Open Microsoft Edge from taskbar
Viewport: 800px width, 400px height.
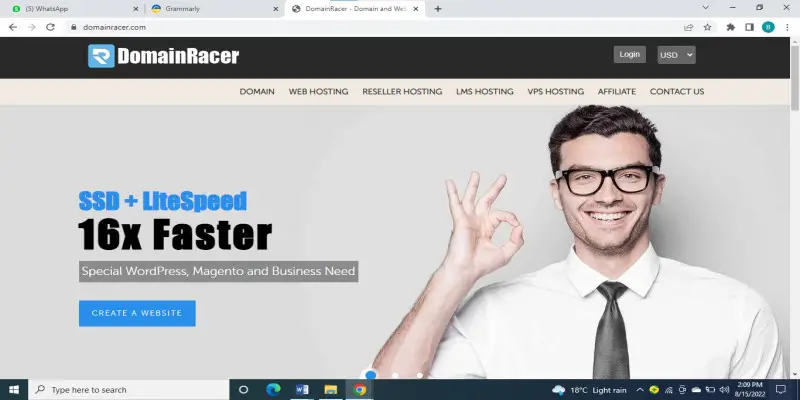pyautogui.click(x=273, y=390)
